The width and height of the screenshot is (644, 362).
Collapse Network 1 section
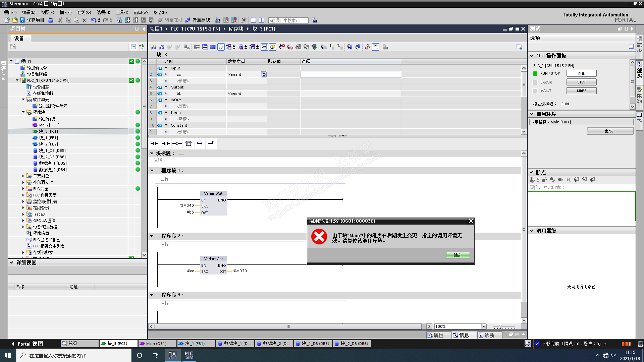click(x=152, y=171)
